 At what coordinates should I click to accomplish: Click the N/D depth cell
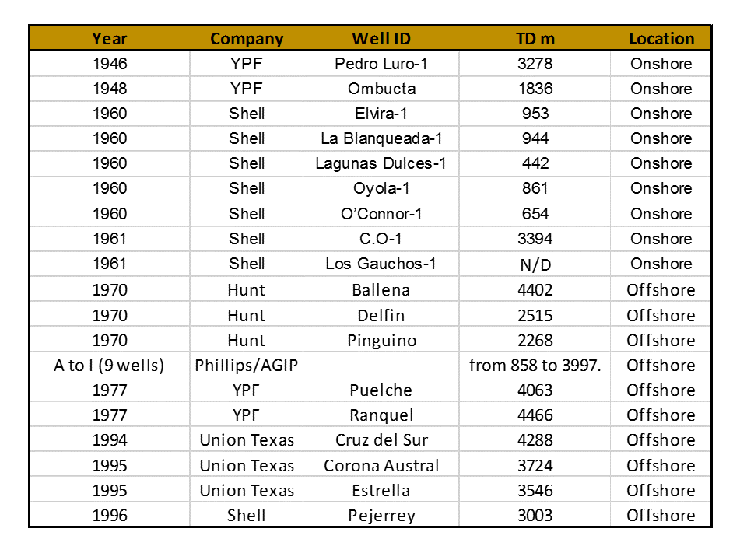tap(535, 264)
